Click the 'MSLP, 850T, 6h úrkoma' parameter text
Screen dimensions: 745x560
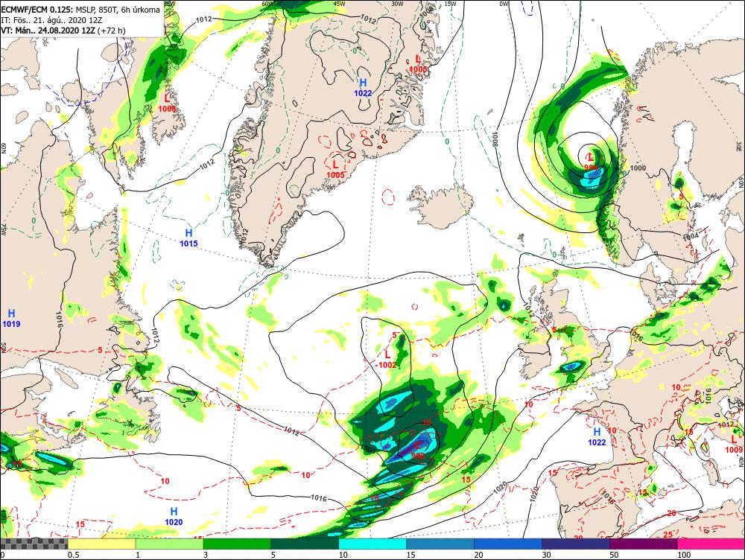(x=118, y=10)
